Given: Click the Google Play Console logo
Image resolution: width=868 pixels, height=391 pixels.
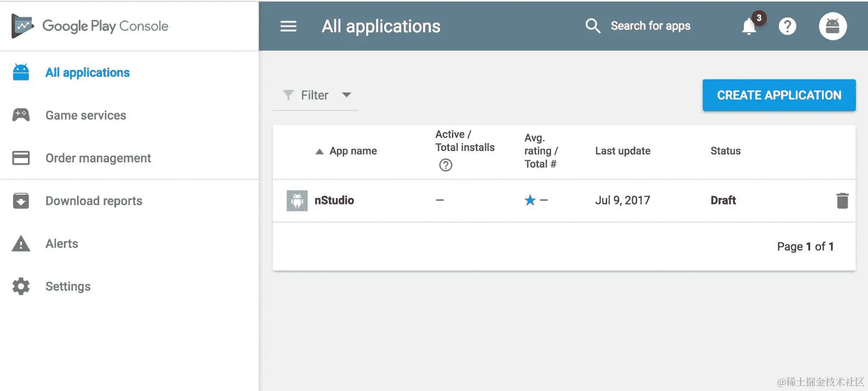Looking at the screenshot, I should (90, 26).
